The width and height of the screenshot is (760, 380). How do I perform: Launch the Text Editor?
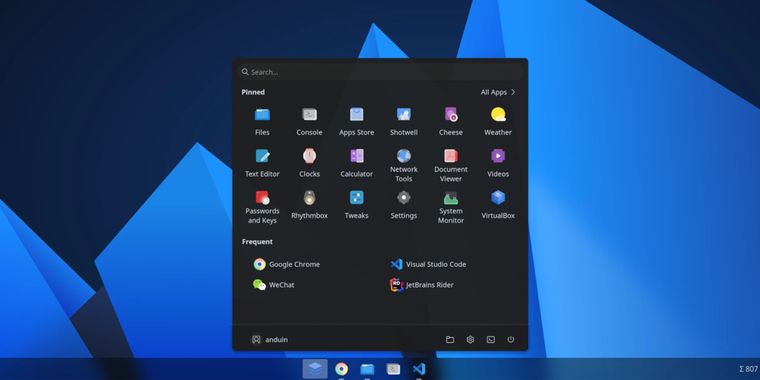pyautogui.click(x=262, y=163)
